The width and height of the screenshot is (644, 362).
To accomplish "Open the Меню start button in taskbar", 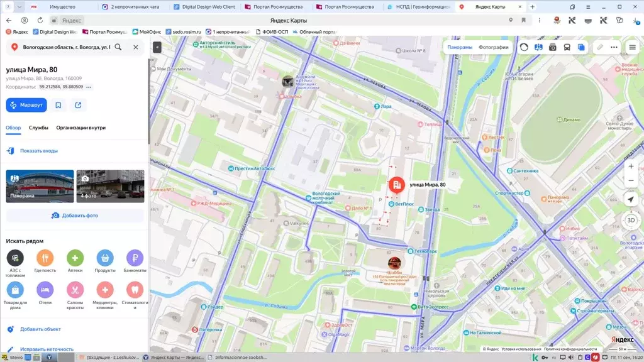I will (x=13, y=358).
